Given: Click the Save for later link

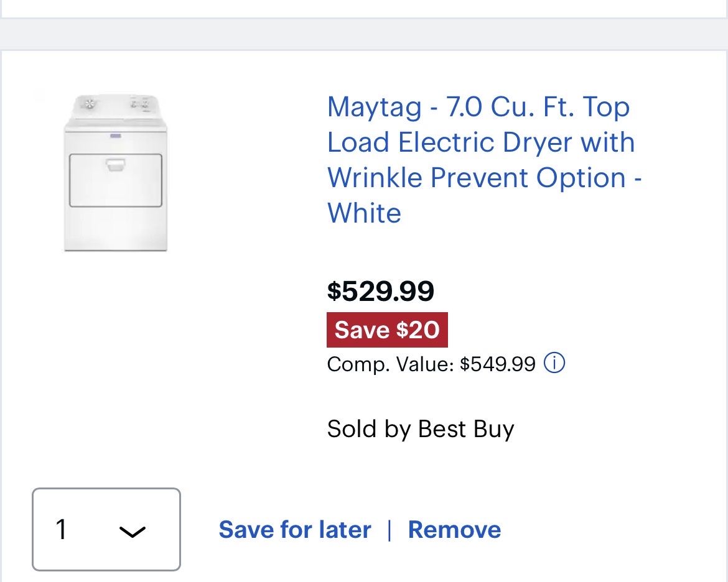Looking at the screenshot, I should (x=295, y=530).
